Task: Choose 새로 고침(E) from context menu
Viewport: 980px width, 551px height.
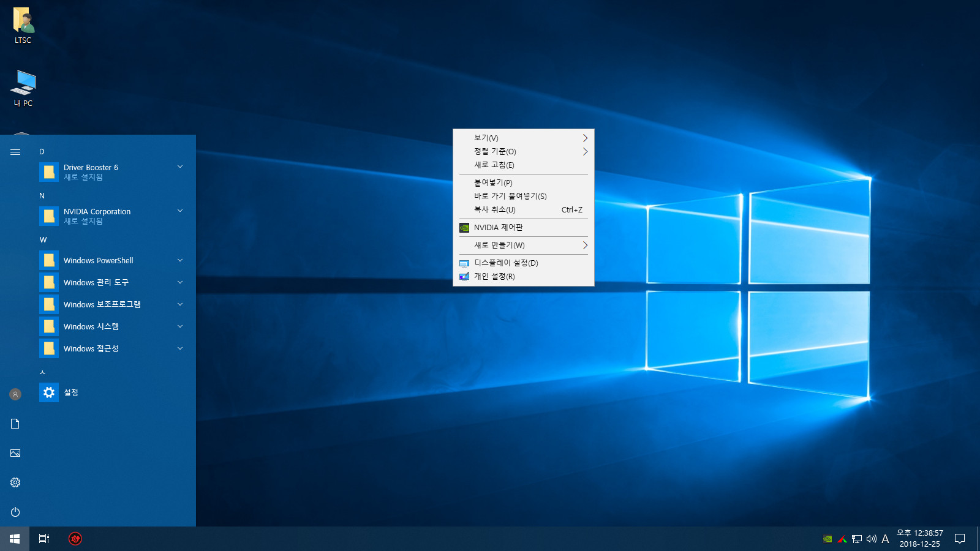Action: pos(524,165)
